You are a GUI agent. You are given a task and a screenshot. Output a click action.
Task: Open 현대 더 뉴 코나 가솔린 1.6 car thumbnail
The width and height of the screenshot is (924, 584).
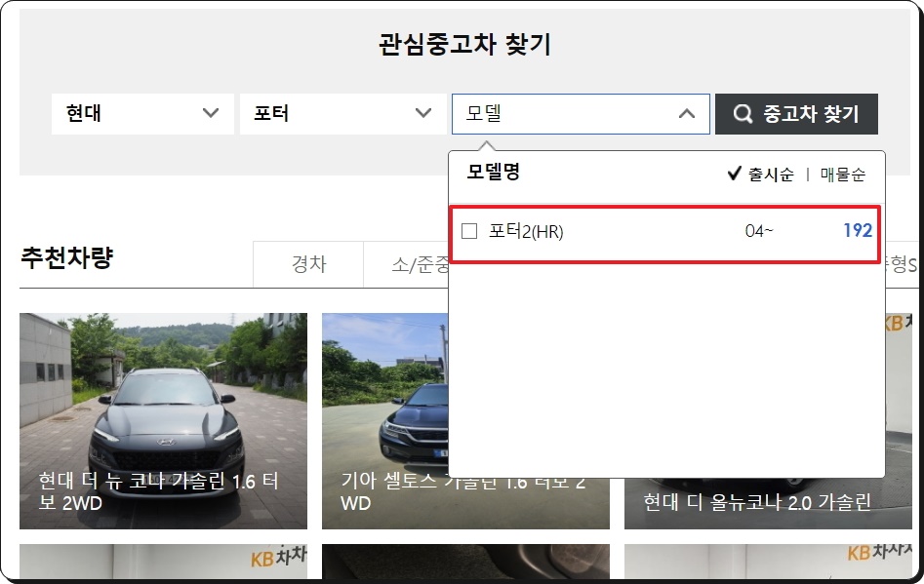[163, 421]
